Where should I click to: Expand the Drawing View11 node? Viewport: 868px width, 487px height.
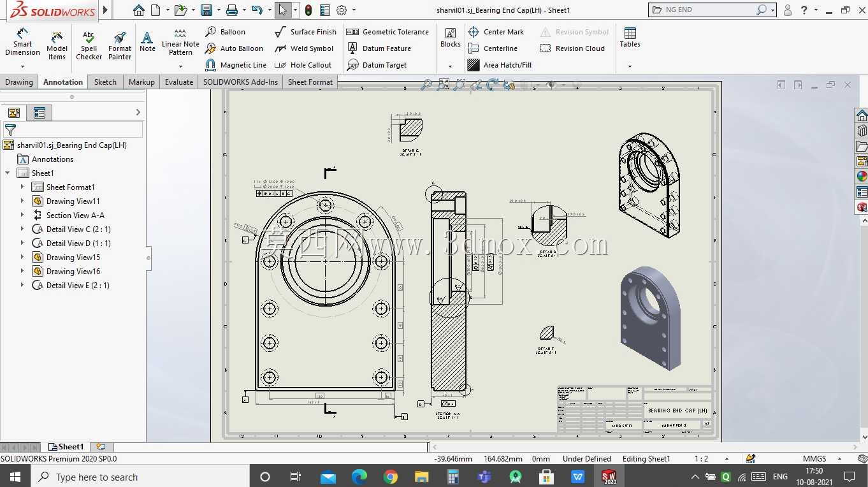click(x=22, y=201)
